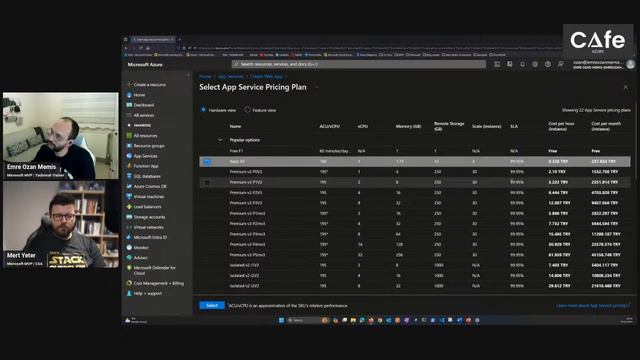
Task: Open Azure Cosmos DB in the sidebar
Action: (146, 187)
